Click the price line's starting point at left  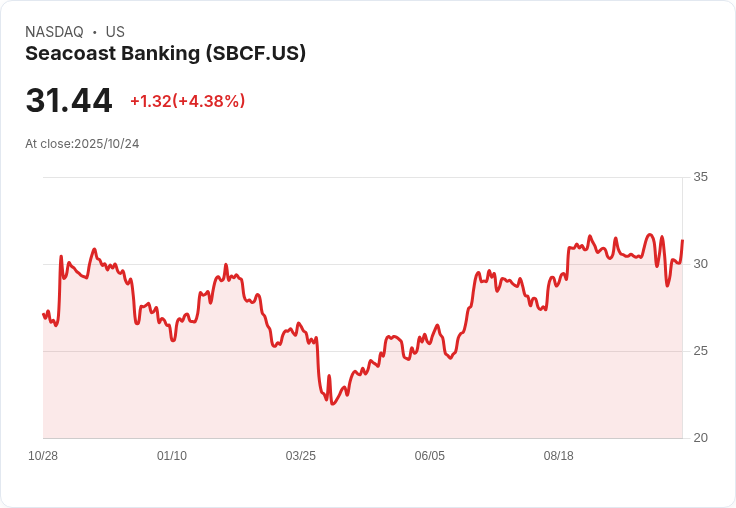(x=44, y=314)
